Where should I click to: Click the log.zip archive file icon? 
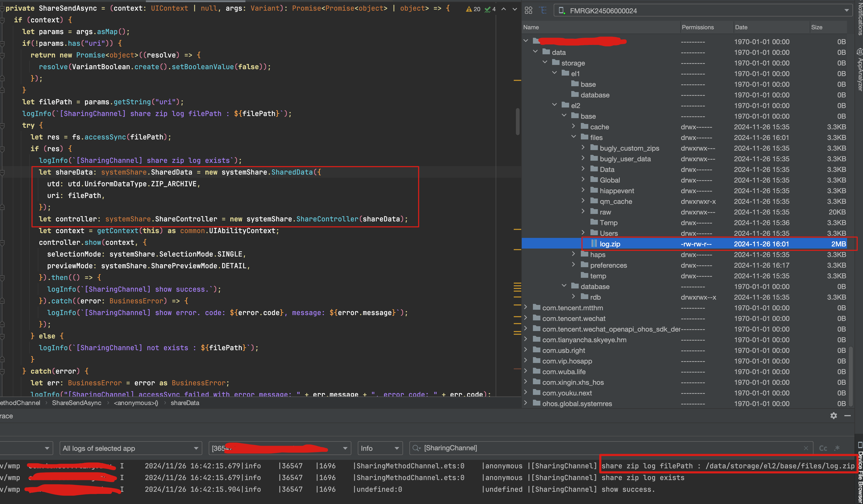[x=594, y=244]
